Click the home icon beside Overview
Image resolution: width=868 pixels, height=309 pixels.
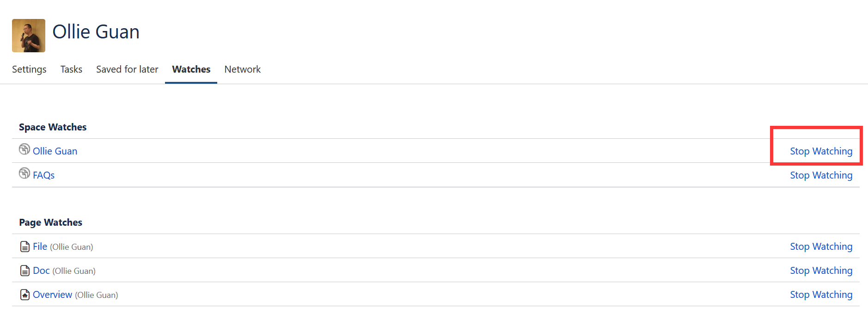coord(24,294)
